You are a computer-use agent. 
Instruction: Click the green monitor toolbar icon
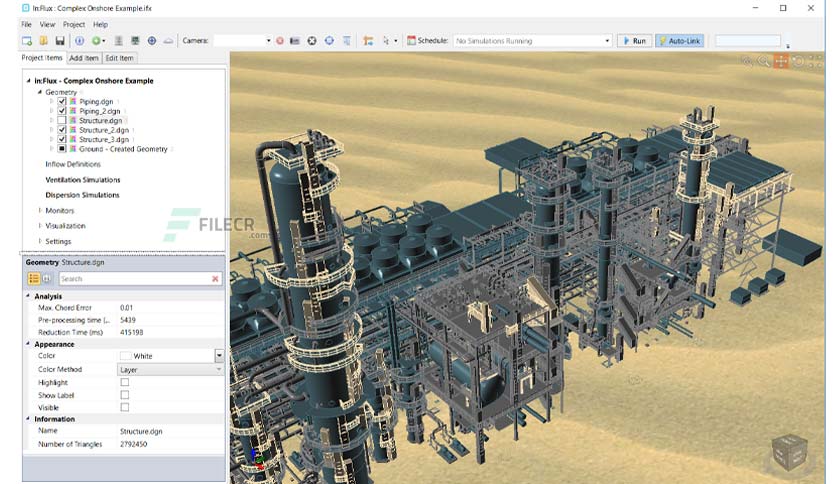tap(135, 41)
